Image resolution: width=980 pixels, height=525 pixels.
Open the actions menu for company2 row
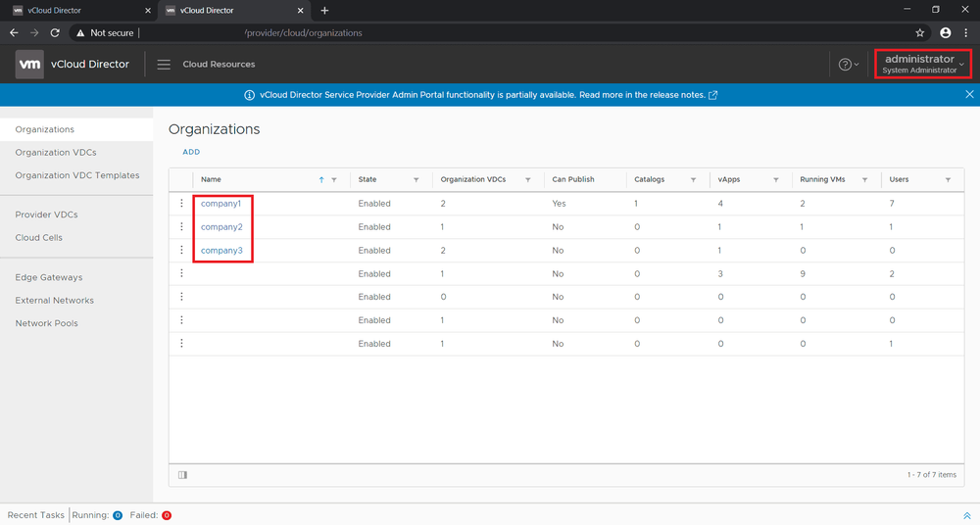click(181, 227)
